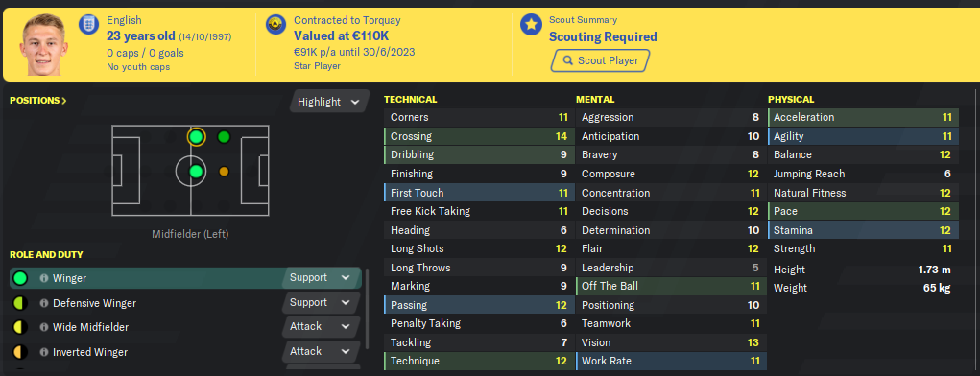Click the Scout Player button
The image size is (980, 376).
pos(600,60)
